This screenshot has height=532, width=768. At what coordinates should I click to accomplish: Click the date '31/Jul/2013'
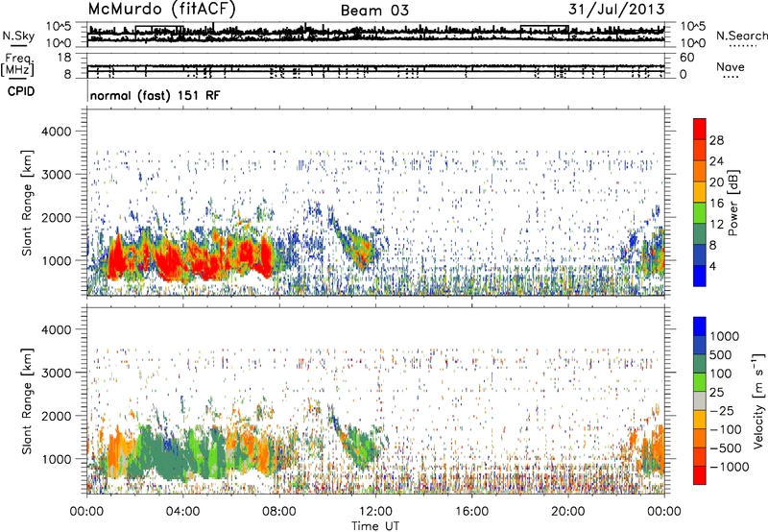[616, 10]
